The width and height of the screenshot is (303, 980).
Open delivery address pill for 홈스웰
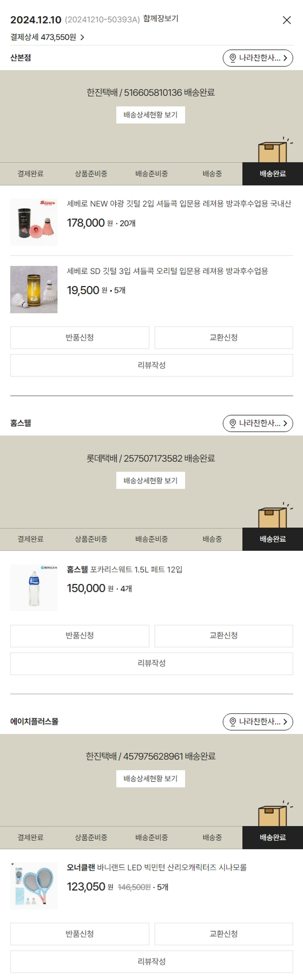click(x=258, y=423)
